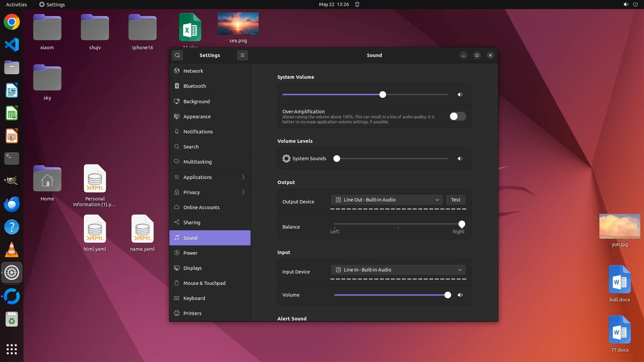
Task: Open sea.png thumbnail on desktop
Action: click(238, 24)
